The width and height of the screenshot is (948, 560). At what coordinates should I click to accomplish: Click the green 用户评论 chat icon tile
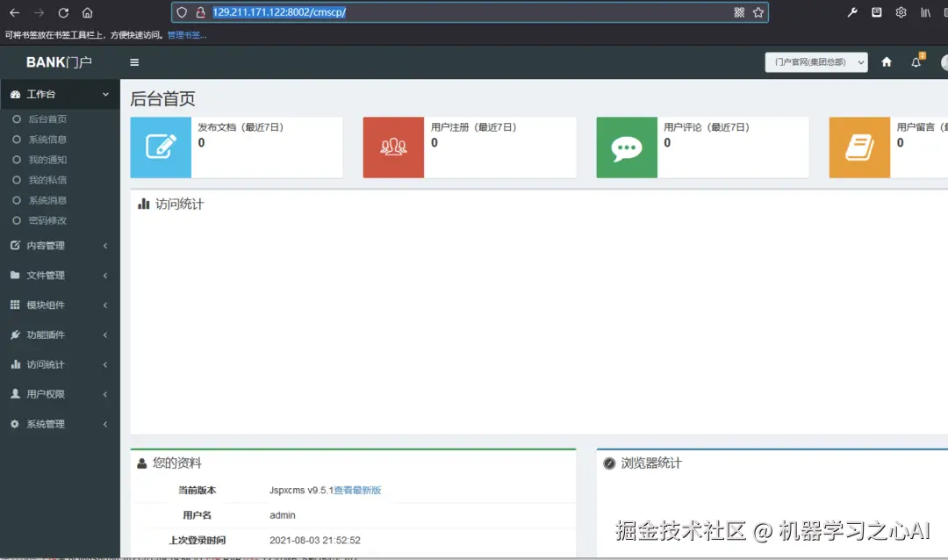627,147
